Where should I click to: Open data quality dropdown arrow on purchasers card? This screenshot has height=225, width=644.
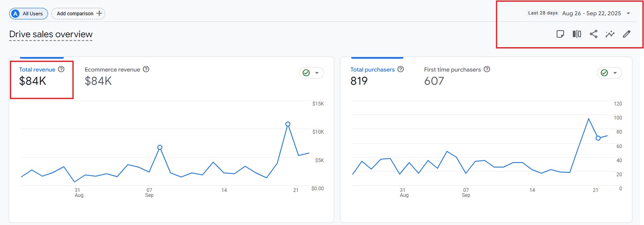pos(615,73)
